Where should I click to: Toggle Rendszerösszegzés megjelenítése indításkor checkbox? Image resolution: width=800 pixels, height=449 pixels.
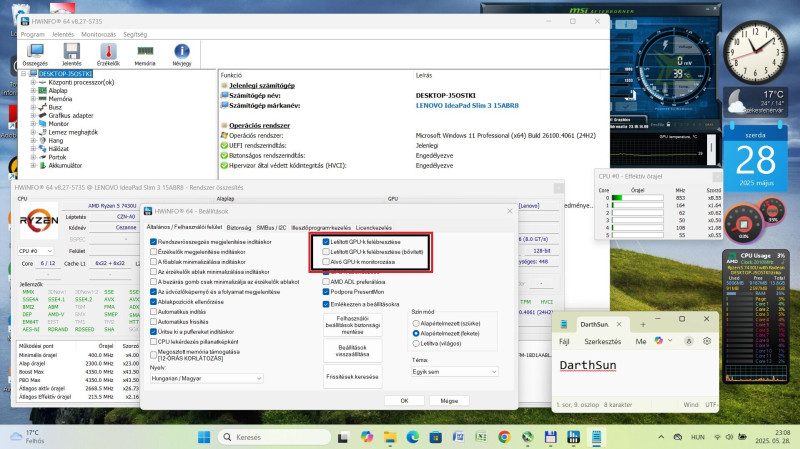click(153, 242)
